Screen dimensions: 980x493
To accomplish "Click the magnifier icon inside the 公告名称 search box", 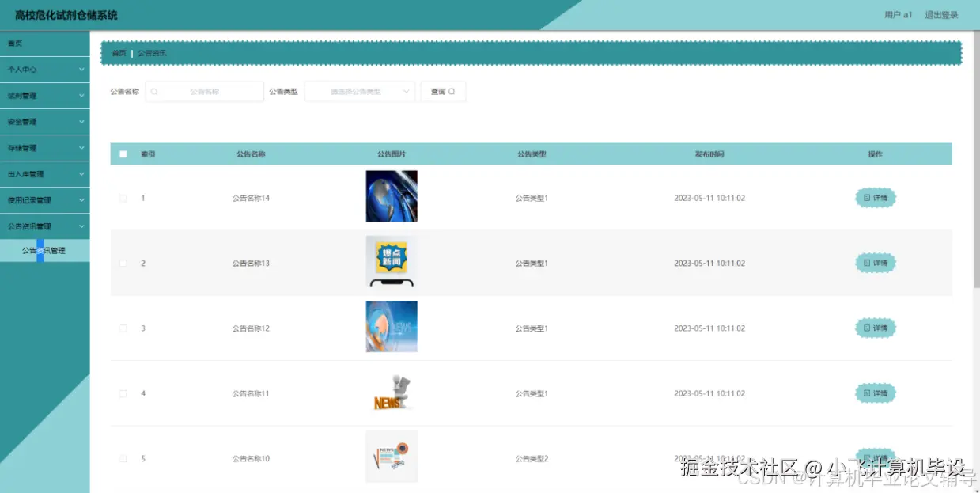I will tap(153, 91).
